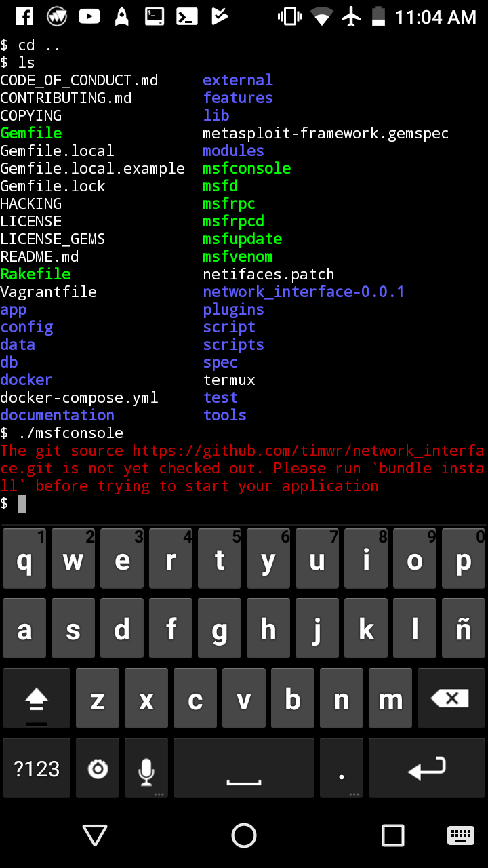This screenshot has width=488, height=868.
Task: Tap the recent apps square button
Action: 393,835
